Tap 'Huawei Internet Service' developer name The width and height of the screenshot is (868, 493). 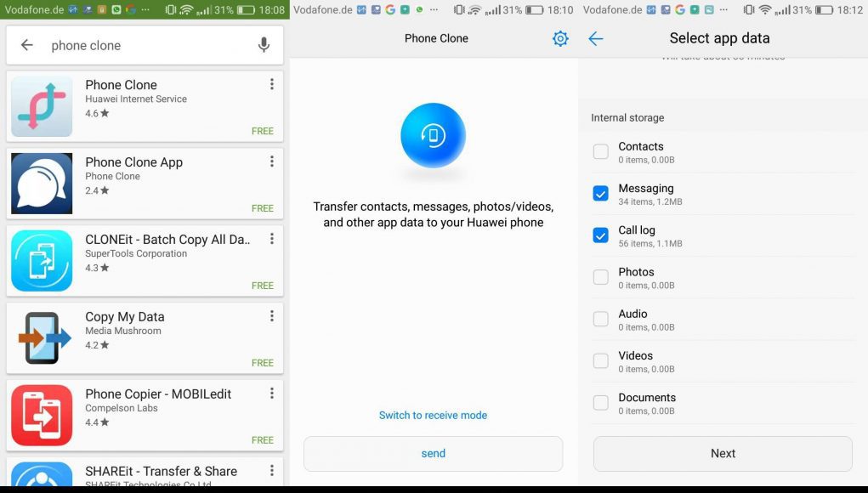click(136, 99)
